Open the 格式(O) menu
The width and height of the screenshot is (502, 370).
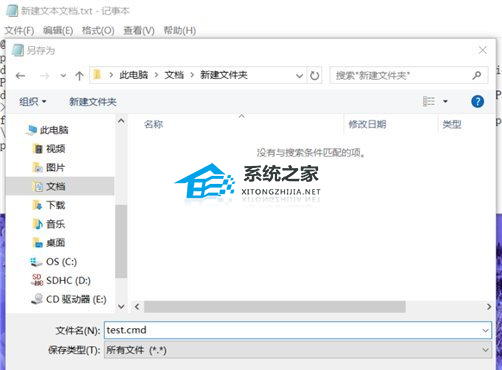(98, 31)
